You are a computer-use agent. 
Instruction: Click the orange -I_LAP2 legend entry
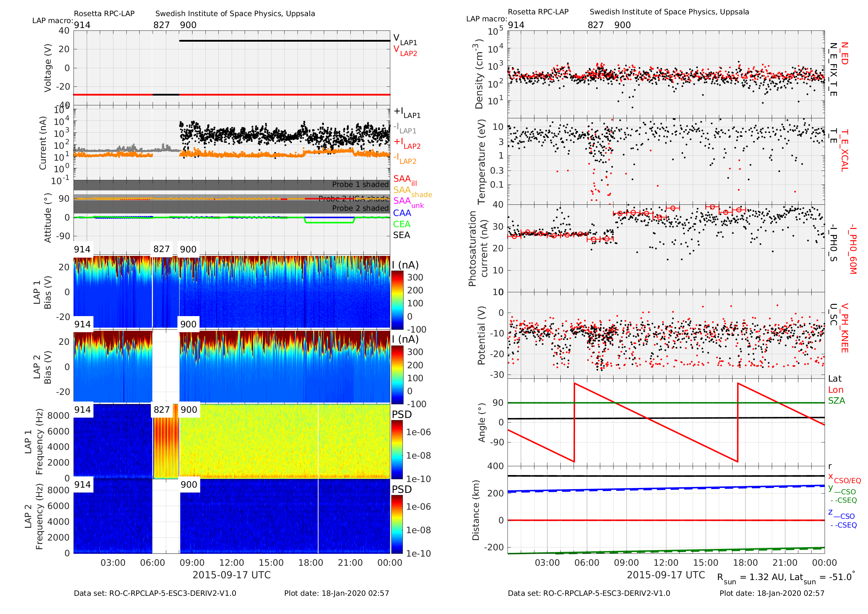click(405, 159)
